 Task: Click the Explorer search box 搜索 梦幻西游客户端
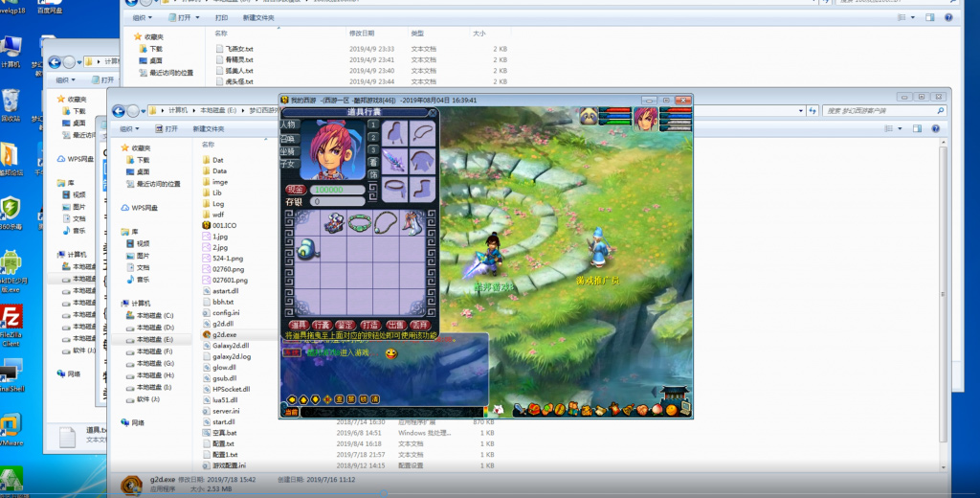pos(883,111)
